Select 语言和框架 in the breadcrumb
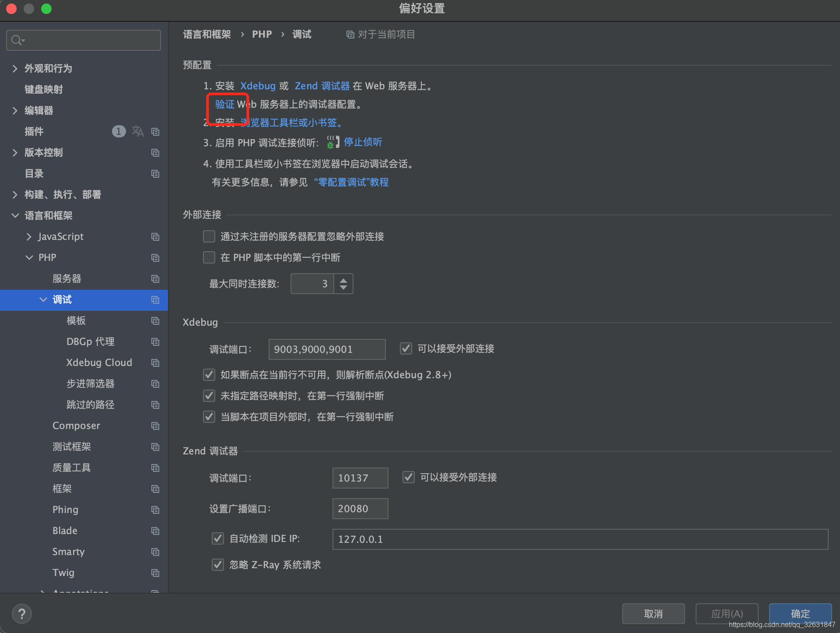Screen dimensions: 840x633 click(206, 34)
